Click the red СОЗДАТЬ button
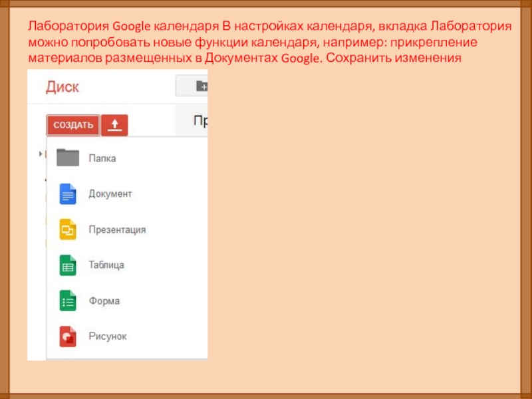This screenshot has height=399, width=532. (73, 125)
